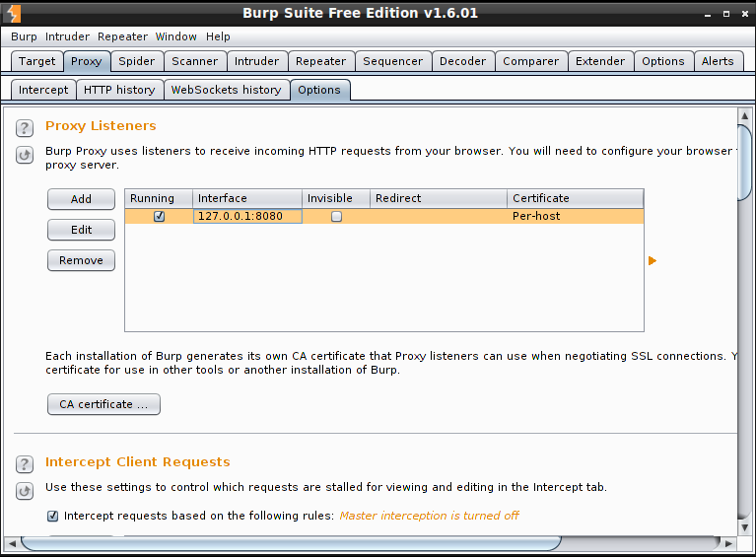Click the CA certificate button
This screenshot has height=557, width=756.
(x=103, y=404)
